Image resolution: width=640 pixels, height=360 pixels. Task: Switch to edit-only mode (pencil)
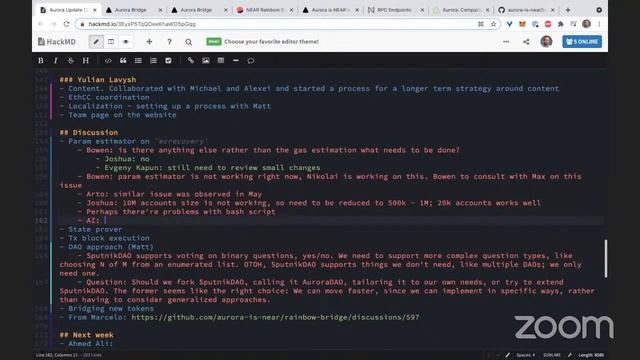coord(96,42)
